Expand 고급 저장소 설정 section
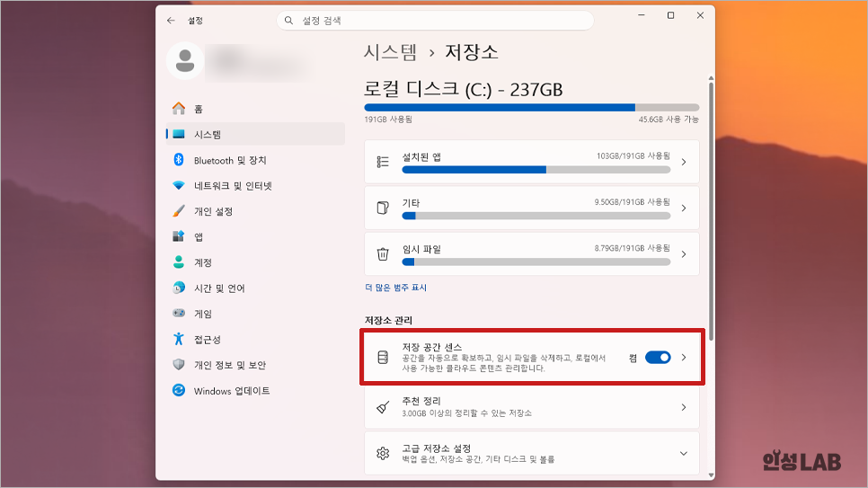The image size is (868, 488). click(684, 453)
